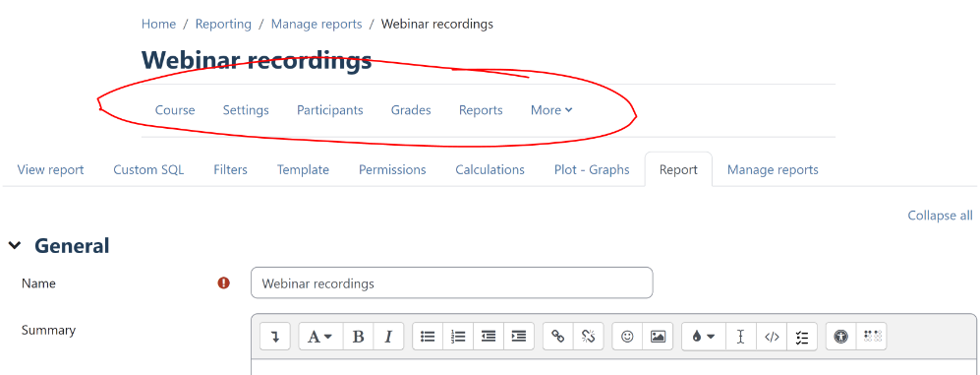980x375 pixels.
Task: Insert an ordered numbered list
Action: 458,337
